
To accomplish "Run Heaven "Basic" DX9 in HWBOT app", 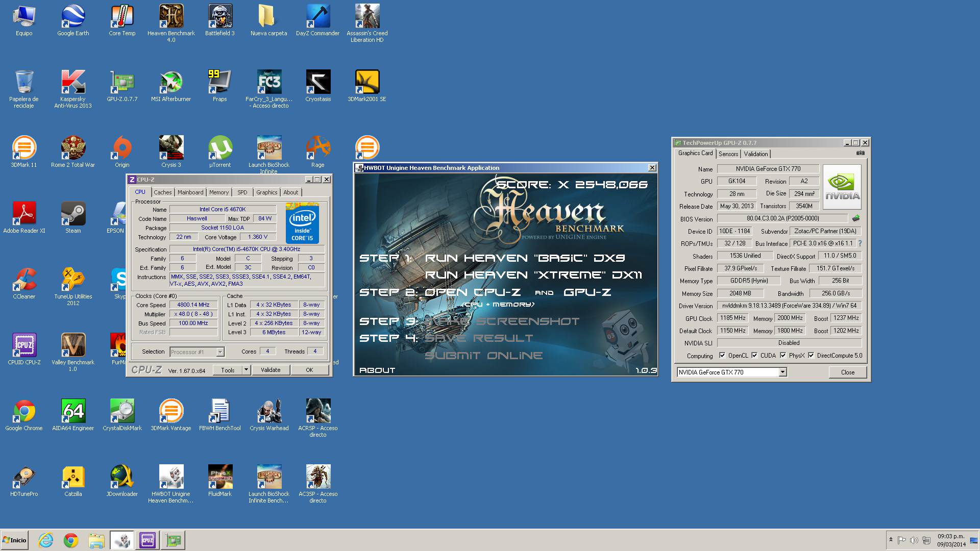I will [525, 258].
